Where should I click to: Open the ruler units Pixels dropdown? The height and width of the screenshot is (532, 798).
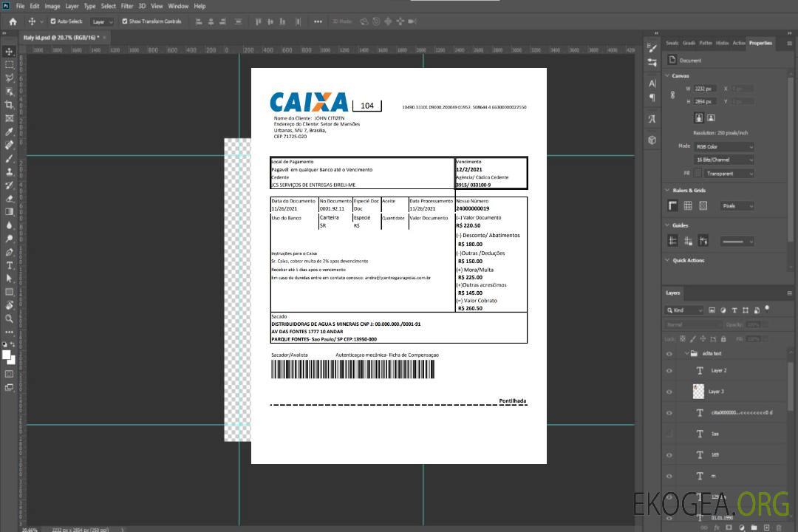(x=737, y=205)
